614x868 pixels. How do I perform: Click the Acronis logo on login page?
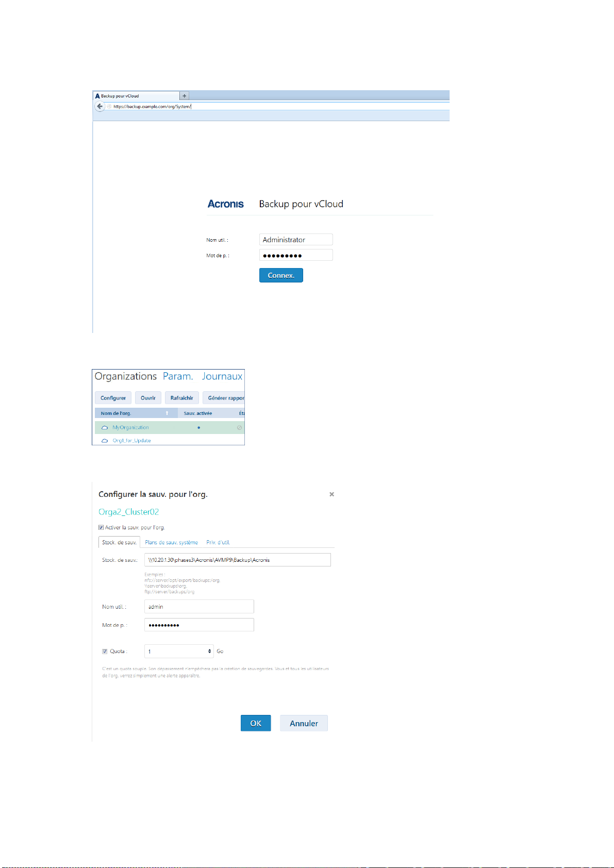[x=226, y=204]
